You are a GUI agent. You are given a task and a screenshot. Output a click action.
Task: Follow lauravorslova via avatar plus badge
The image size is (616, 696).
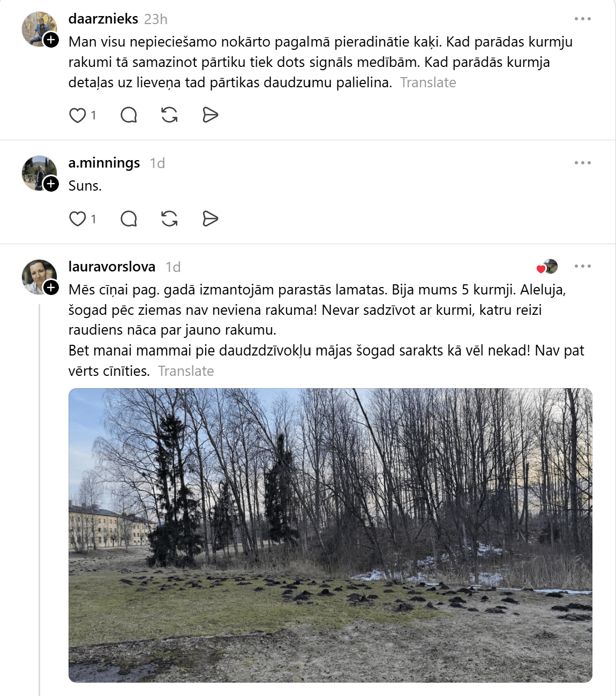[x=51, y=288]
